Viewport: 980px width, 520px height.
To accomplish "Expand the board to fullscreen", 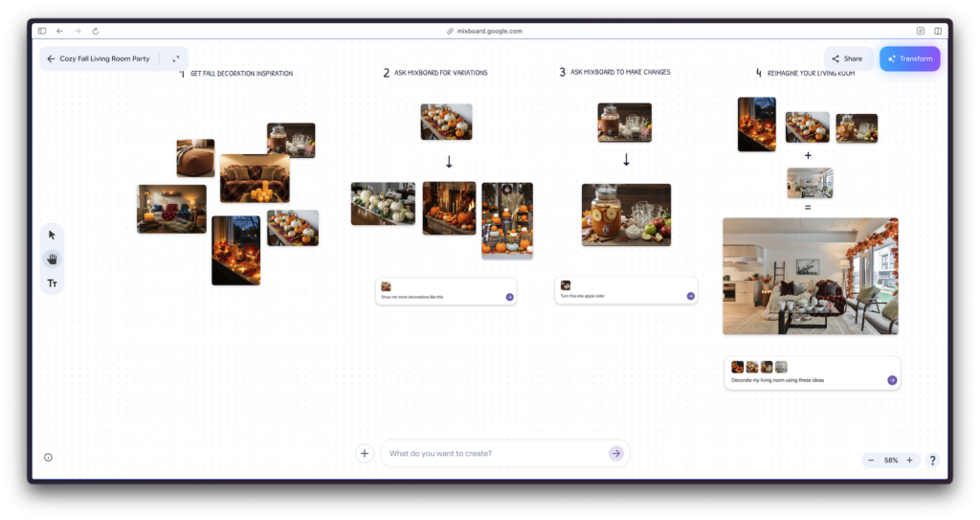I will (x=176, y=58).
